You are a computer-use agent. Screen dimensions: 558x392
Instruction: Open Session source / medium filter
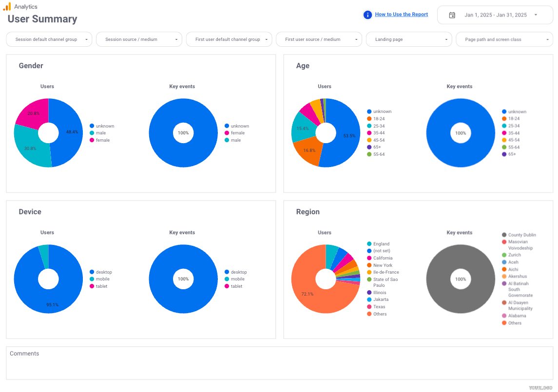[139, 39]
